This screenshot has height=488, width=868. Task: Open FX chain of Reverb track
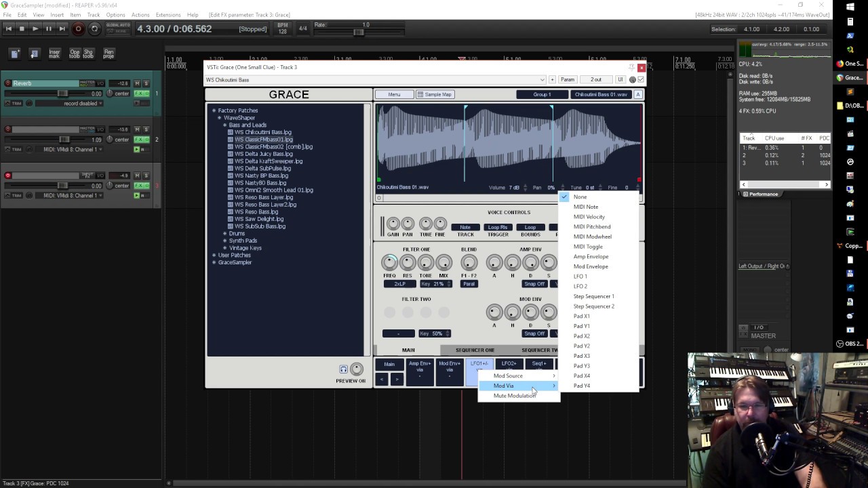140,93
